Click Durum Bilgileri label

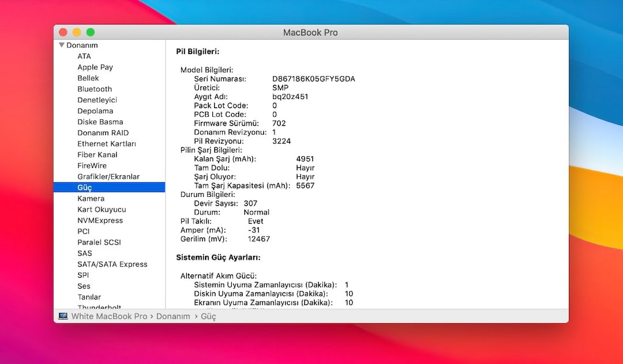pos(207,194)
